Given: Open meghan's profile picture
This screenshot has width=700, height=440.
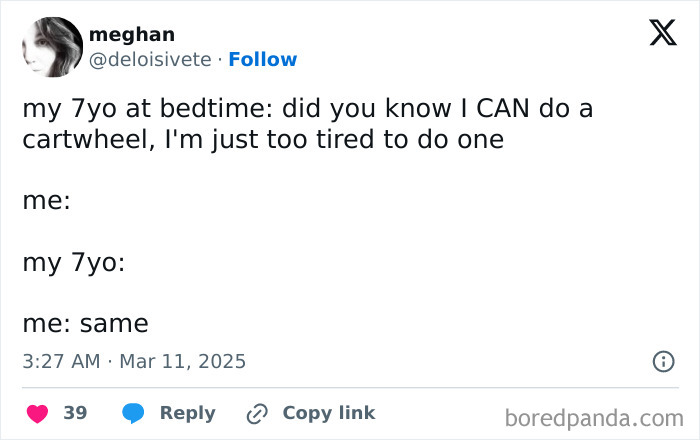Looking at the screenshot, I should point(51,47).
